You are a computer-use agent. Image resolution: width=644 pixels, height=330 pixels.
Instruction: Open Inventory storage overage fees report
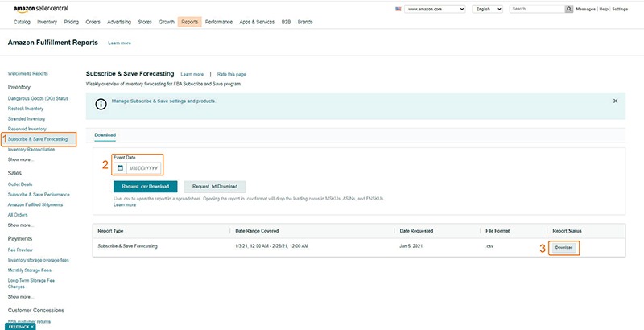point(39,260)
